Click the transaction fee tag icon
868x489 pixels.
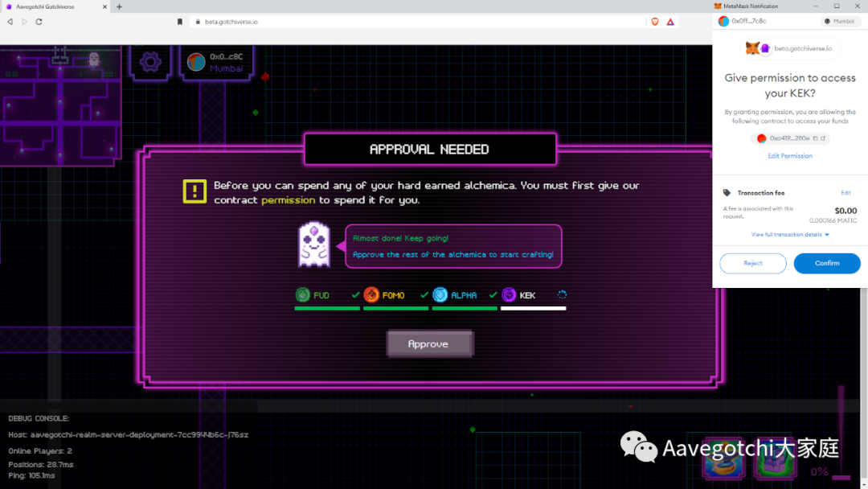[x=727, y=193]
